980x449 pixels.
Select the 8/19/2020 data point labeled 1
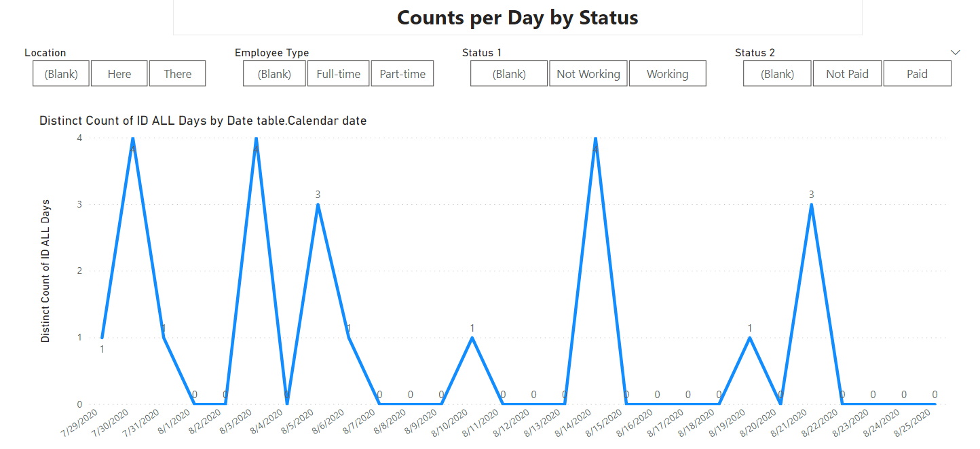(x=749, y=337)
